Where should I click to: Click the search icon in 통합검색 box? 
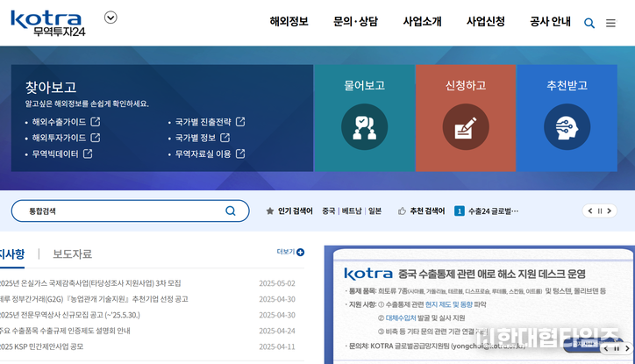coord(231,211)
